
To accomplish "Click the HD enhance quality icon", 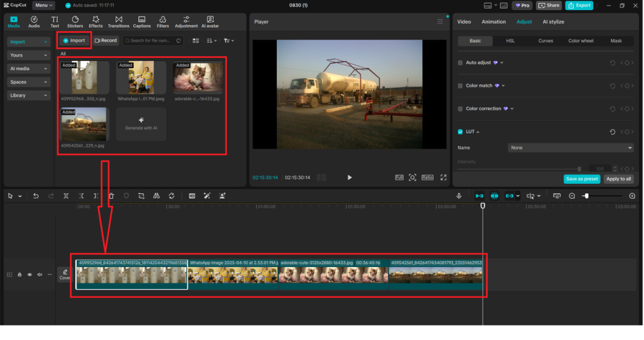I will pyautogui.click(x=192, y=196).
